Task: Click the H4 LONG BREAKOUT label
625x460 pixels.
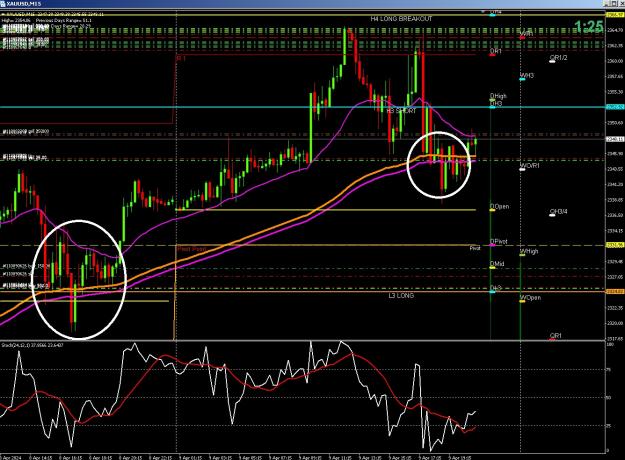Action: 401,19
